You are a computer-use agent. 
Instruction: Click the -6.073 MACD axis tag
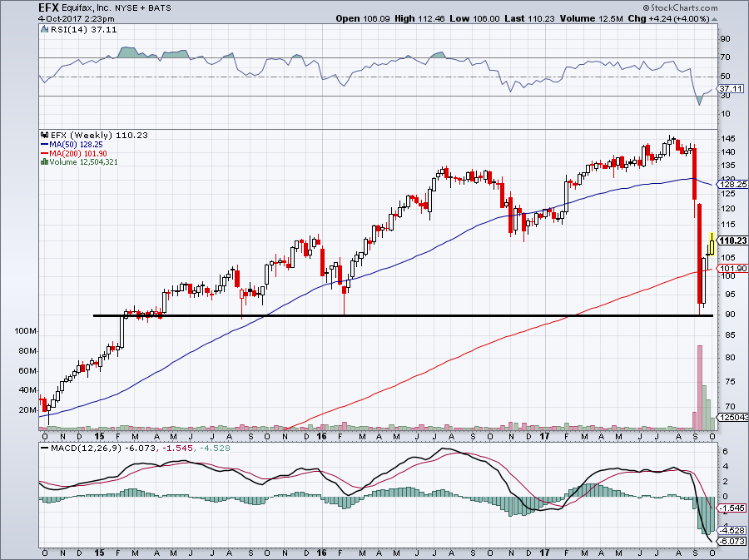point(732,542)
